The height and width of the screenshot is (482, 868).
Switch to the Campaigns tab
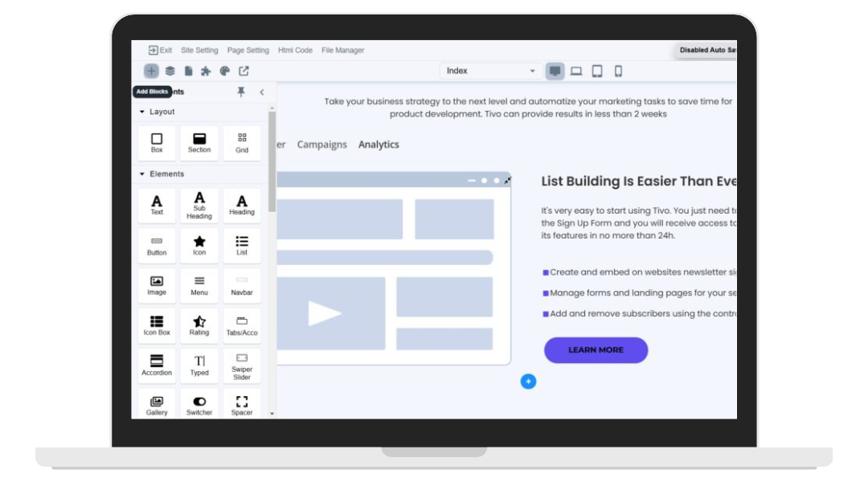(x=321, y=145)
